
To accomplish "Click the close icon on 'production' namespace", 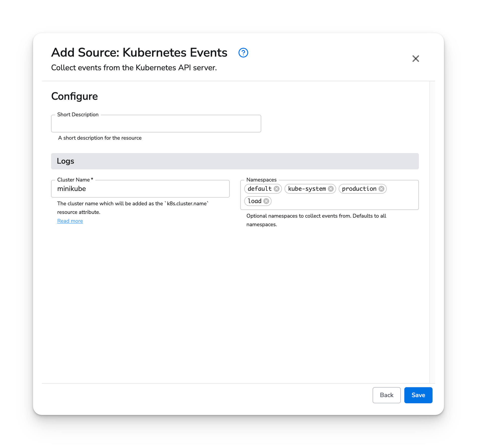I will (381, 189).
